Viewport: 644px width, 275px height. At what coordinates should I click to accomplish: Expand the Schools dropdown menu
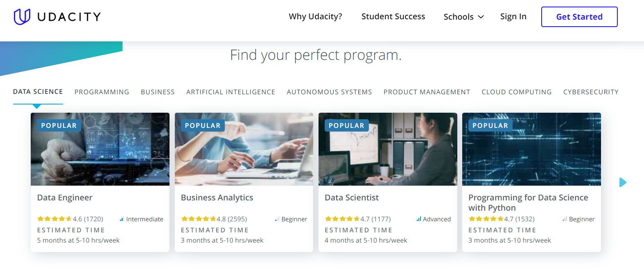point(463,17)
